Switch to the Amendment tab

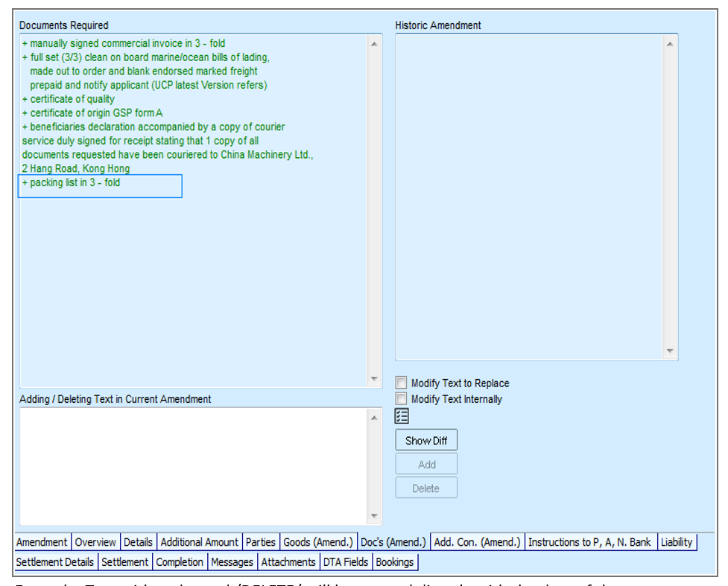pyautogui.click(x=42, y=542)
